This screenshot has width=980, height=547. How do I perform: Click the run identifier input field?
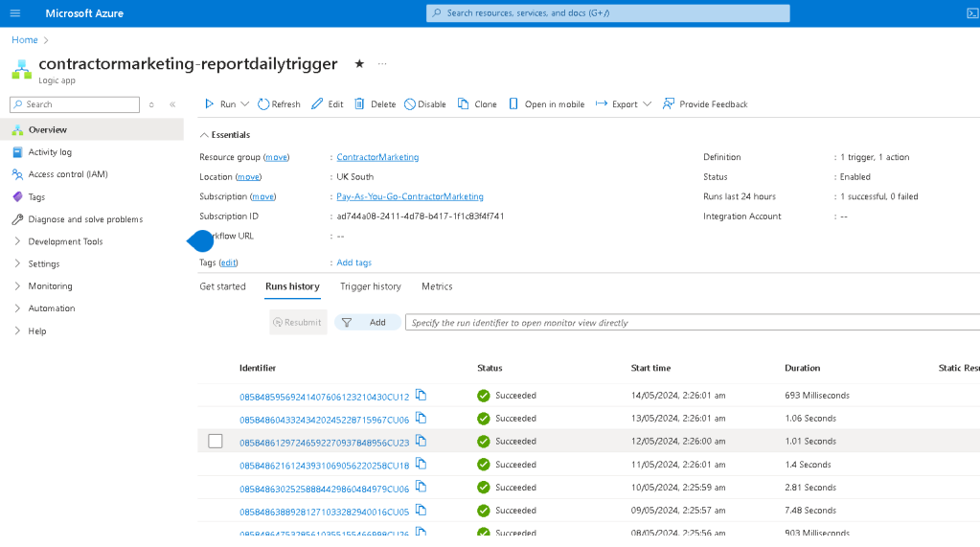[693, 323]
